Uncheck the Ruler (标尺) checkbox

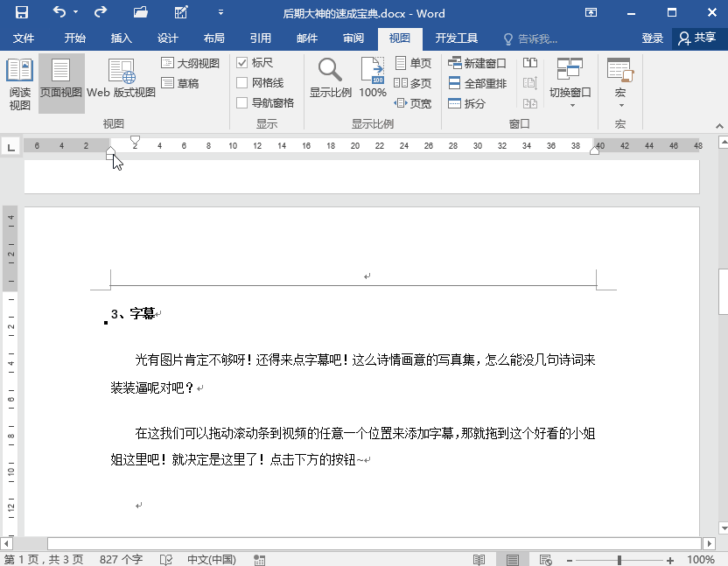pyautogui.click(x=242, y=63)
